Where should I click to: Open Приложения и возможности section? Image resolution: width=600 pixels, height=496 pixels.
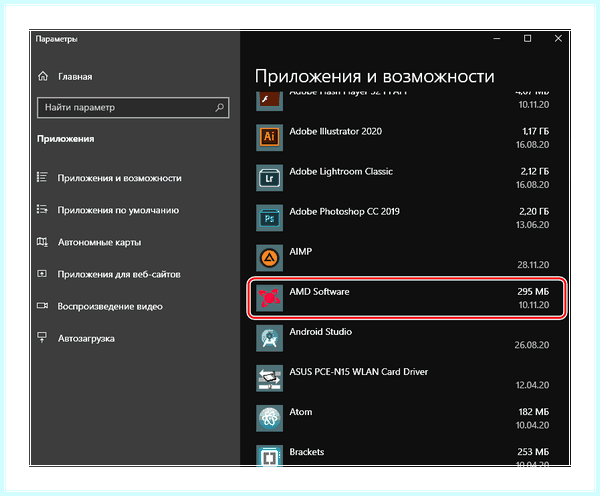click(119, 178)
